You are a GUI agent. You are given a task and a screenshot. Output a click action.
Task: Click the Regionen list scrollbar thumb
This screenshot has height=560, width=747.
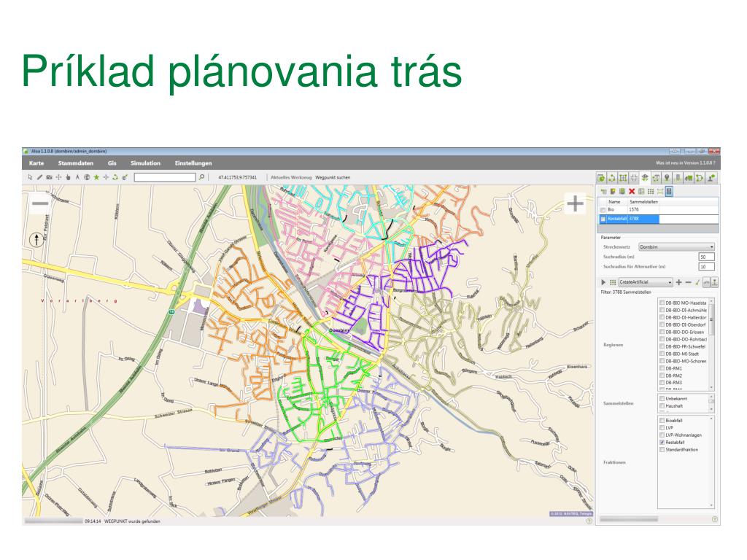(712, 318)
